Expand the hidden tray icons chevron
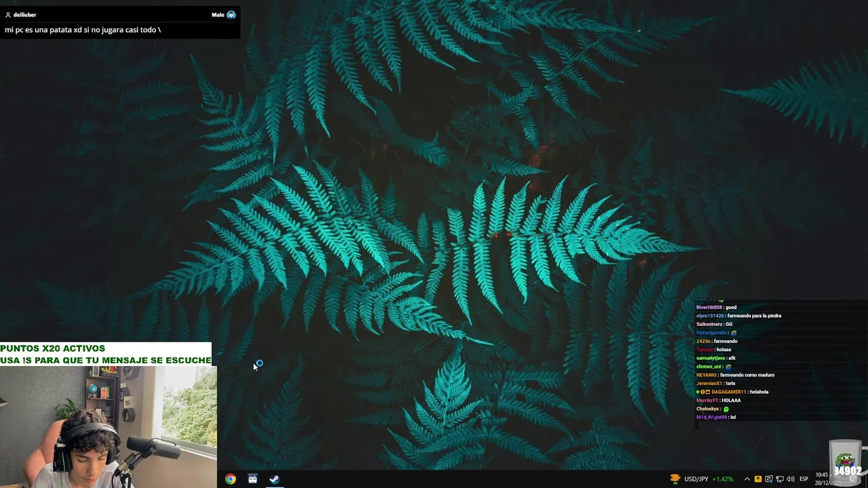This screenshot has width=868, height=488. [x=747, y=479]
